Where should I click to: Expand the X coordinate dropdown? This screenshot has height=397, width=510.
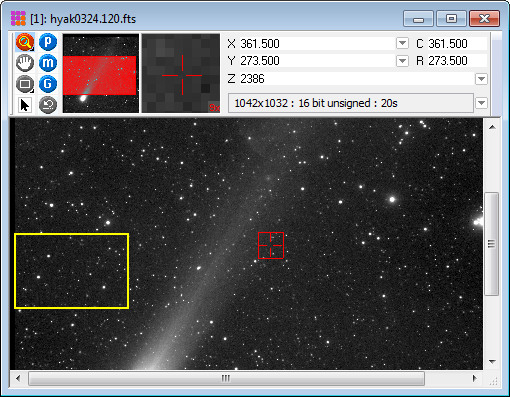[402, 43]
